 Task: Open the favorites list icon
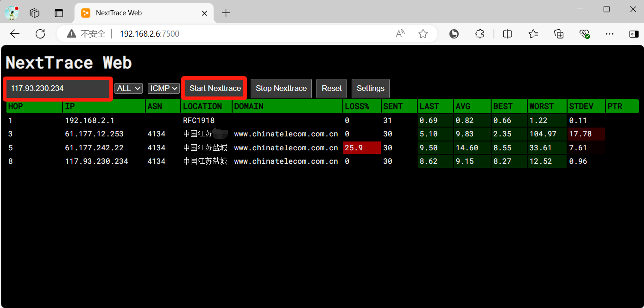(x=533, y=34)
